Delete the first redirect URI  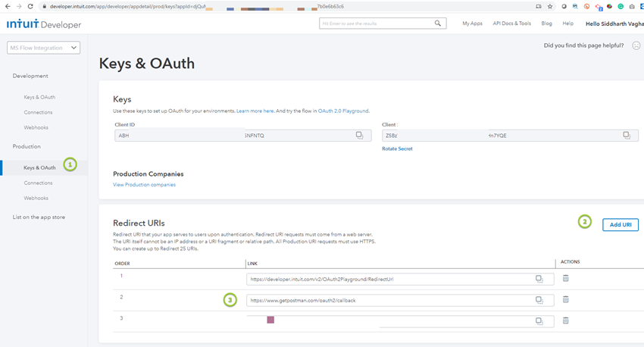[x=566, y=279]
